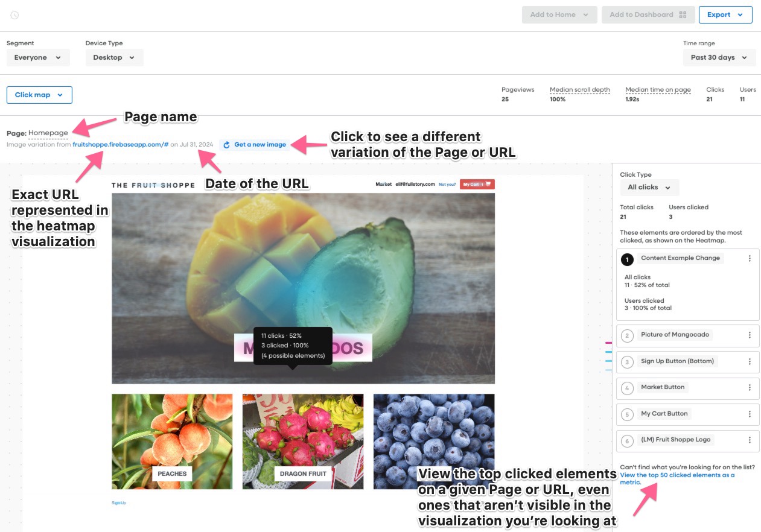
Task: Select the Picture of Mangocado list item
Action: pos(675,335)
